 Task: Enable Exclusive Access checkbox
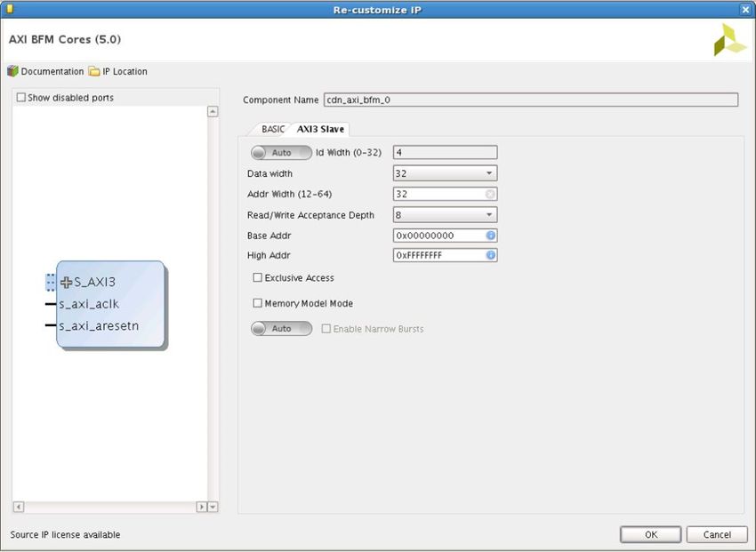[x=257, y=277]
